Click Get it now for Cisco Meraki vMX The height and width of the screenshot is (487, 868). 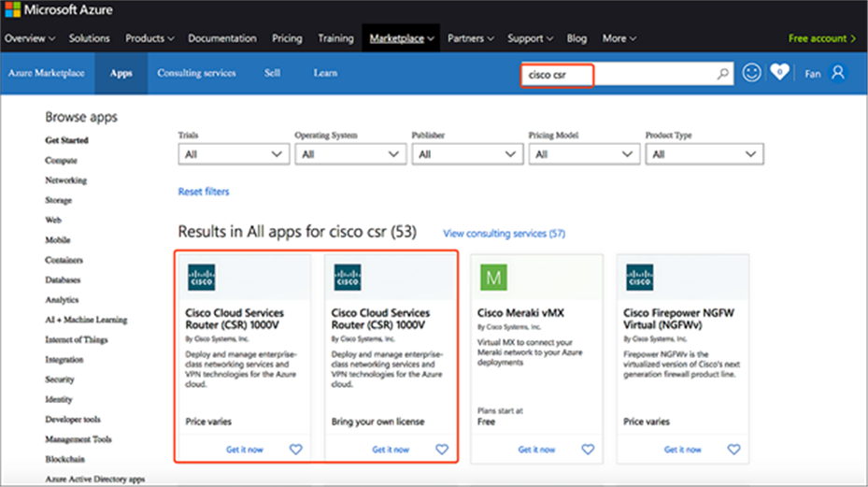536,450
